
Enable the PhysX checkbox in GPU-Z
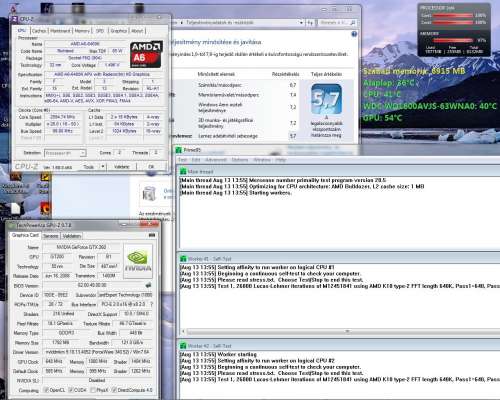[93, 390]
